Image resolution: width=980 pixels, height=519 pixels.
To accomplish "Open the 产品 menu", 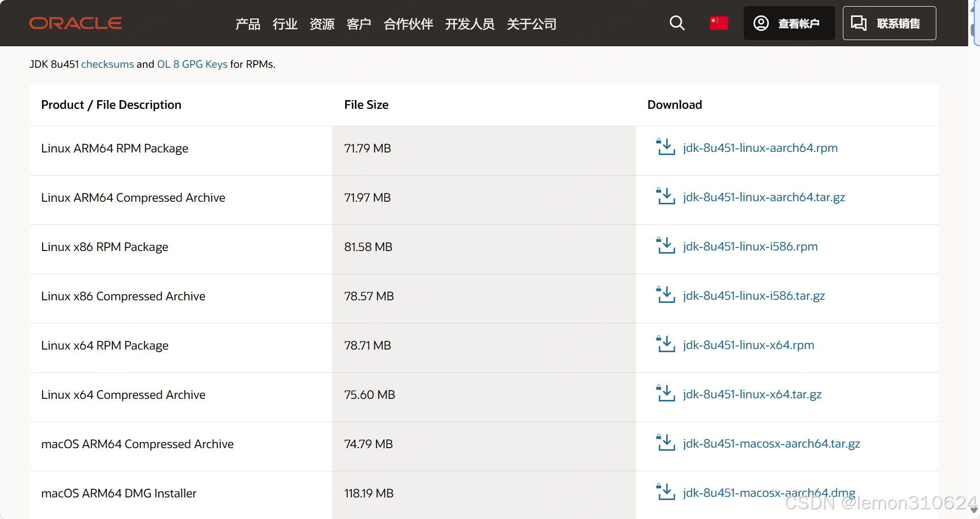I will click(x=248, y=24).
